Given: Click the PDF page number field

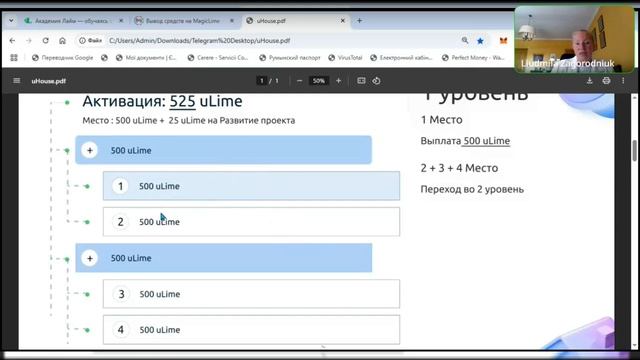Looking at the screenshot, I should pyautogui.click(x=262, y=80).
